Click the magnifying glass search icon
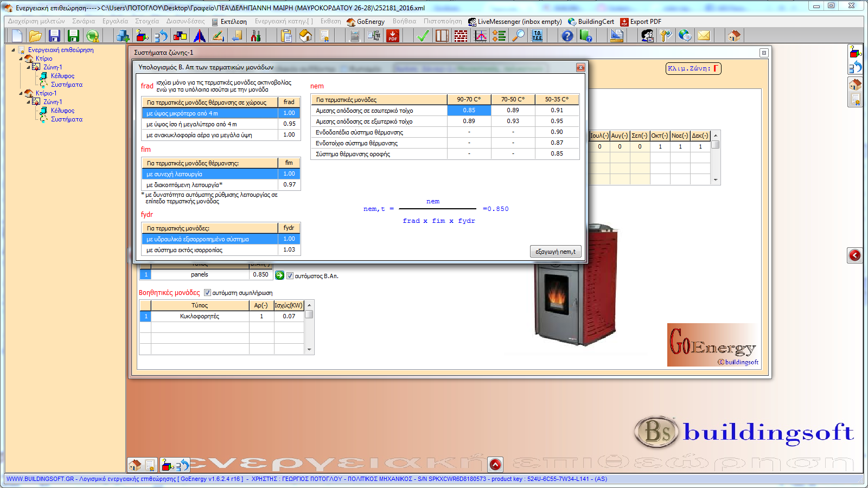 [519, 36]
